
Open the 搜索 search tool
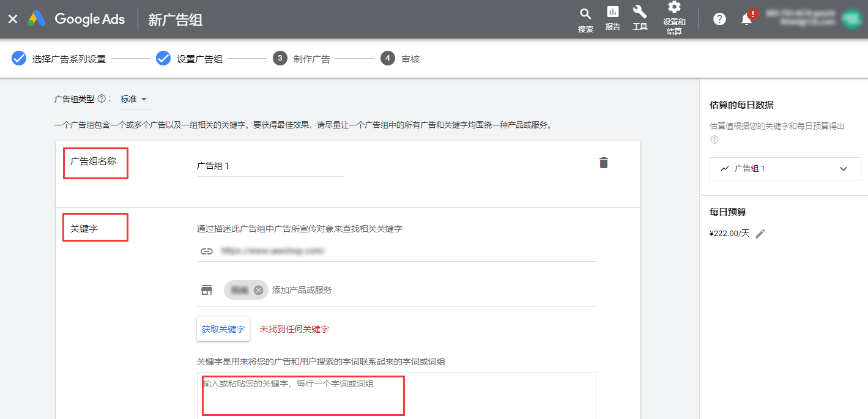pos(585,20)
